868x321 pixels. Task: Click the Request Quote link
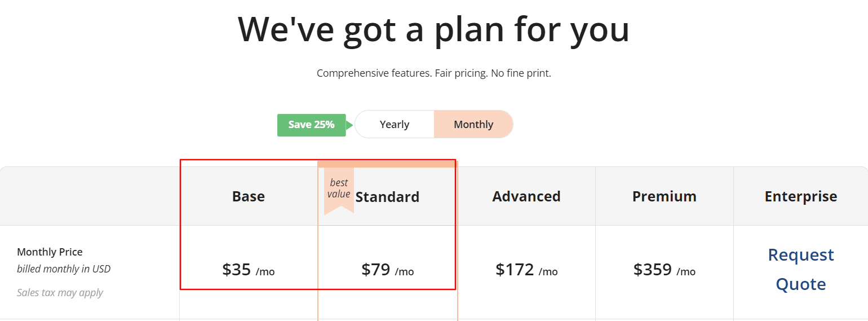pos(800,270)
